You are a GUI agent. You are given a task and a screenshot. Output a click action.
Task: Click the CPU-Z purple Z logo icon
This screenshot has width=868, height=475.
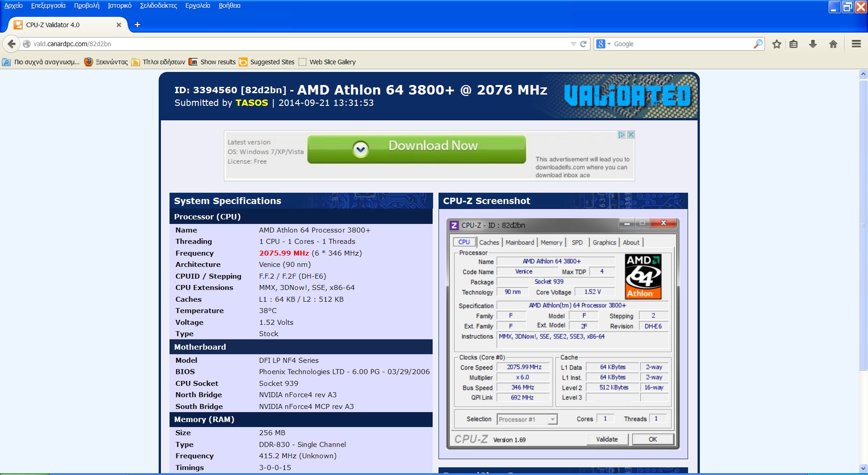[x=454, y=225]
